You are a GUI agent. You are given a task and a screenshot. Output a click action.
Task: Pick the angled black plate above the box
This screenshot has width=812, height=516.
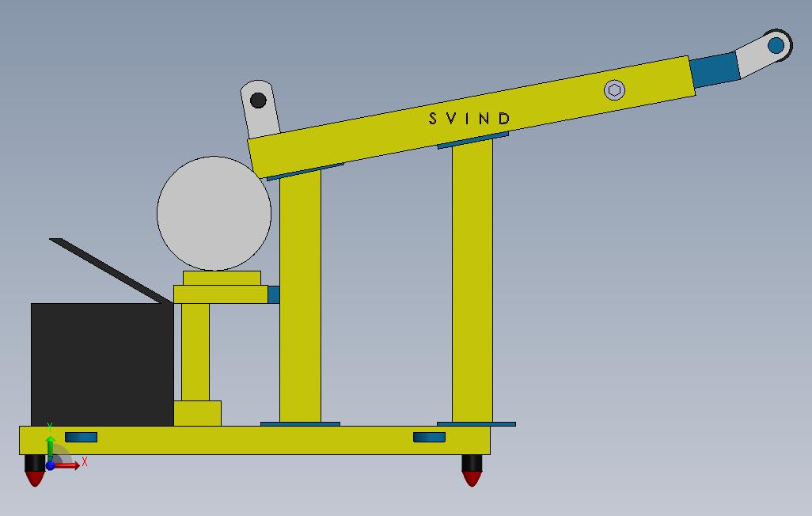pyautogui.click(x=111, y=271)
